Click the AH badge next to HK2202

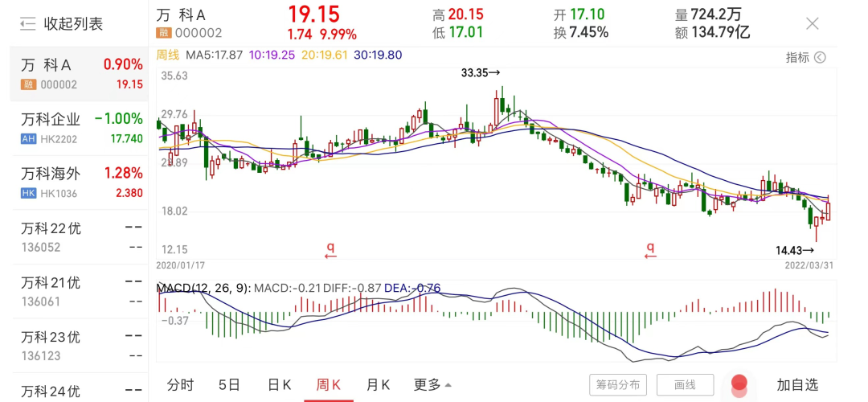28,139
